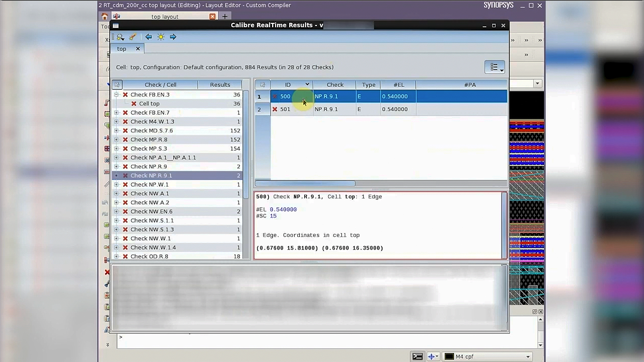Viewport: 644px width, 362px height.
Task: Open the ID column sort dropdown arrow
Action: [307, 84]
